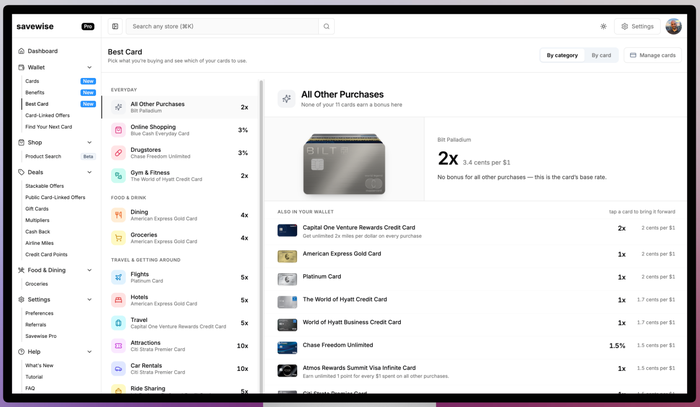This screenshot has width=700, height=407.
Task: Click the American Express Gold Card thumbnail
Action: [287, 256]
